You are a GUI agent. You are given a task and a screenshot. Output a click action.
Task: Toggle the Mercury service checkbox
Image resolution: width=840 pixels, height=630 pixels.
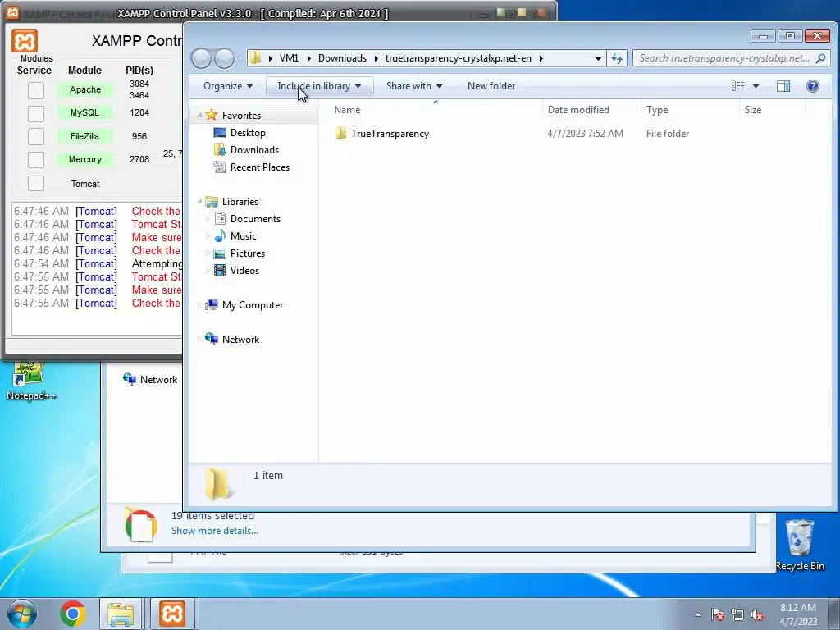pyautogui.click(x=36, y=160)
